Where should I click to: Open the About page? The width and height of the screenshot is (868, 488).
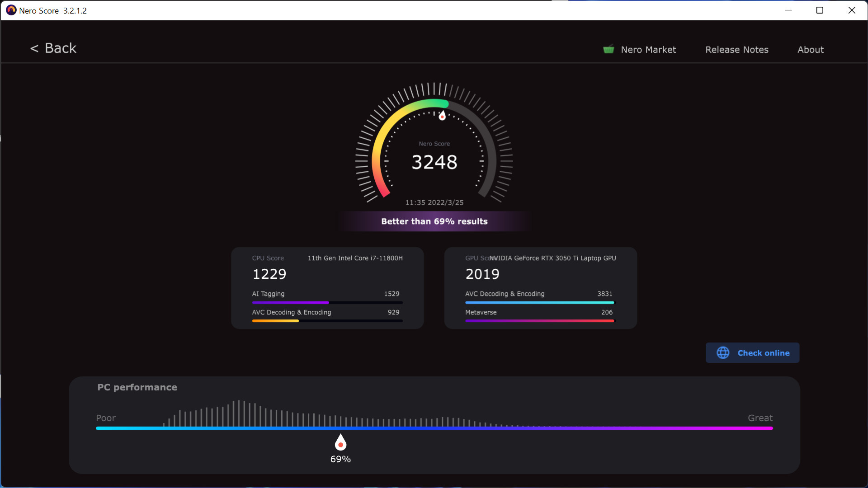tap(810, 50)
